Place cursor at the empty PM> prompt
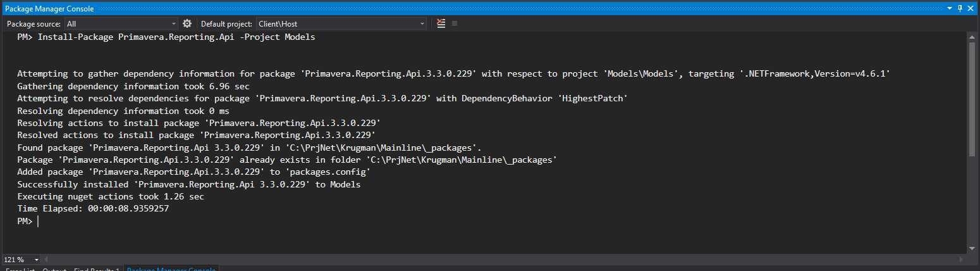This screenshot has width=980, height=271. click(38, 221)
